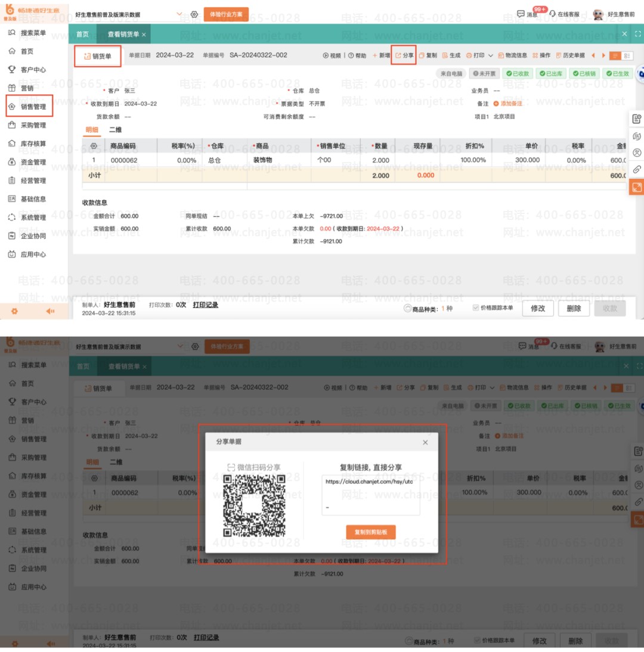In the upper screenshot, click the sidebar collapse speaker icon
Screen dimensions: 644x652
[50, 311]
